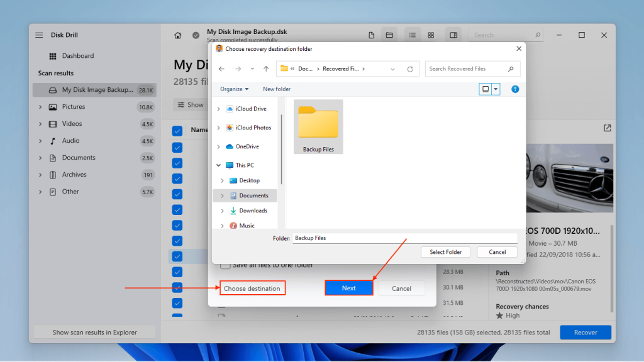Click the document icon in Disk Drill toolbar
Viewport: 644px width, 362px height.
tap(372, 35)
